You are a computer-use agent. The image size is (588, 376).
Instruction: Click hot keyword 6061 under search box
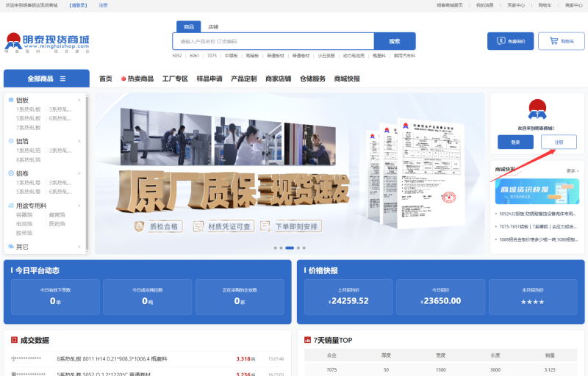pos(194,56)
